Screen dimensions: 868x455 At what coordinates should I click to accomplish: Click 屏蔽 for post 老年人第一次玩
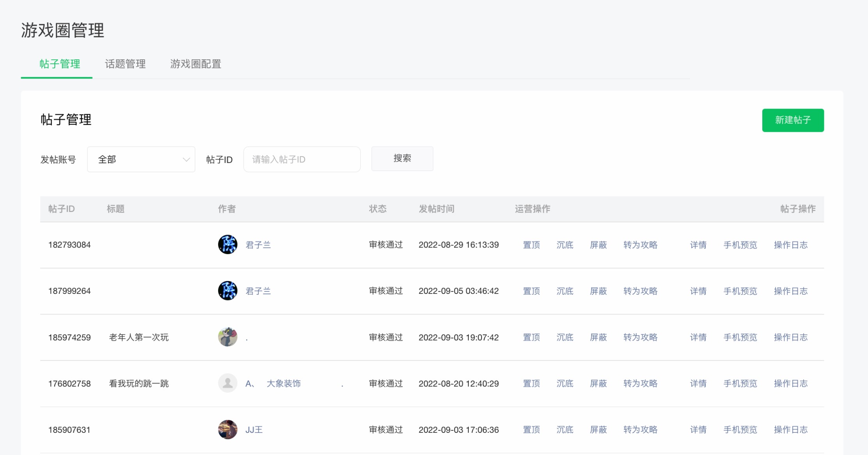(x=598, y=337)
